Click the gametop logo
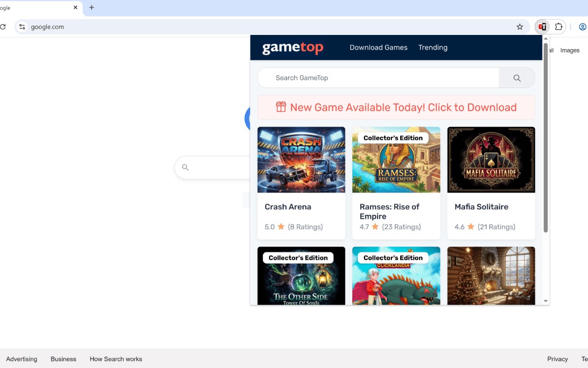588x368 pixels. [x=293, y=48]
